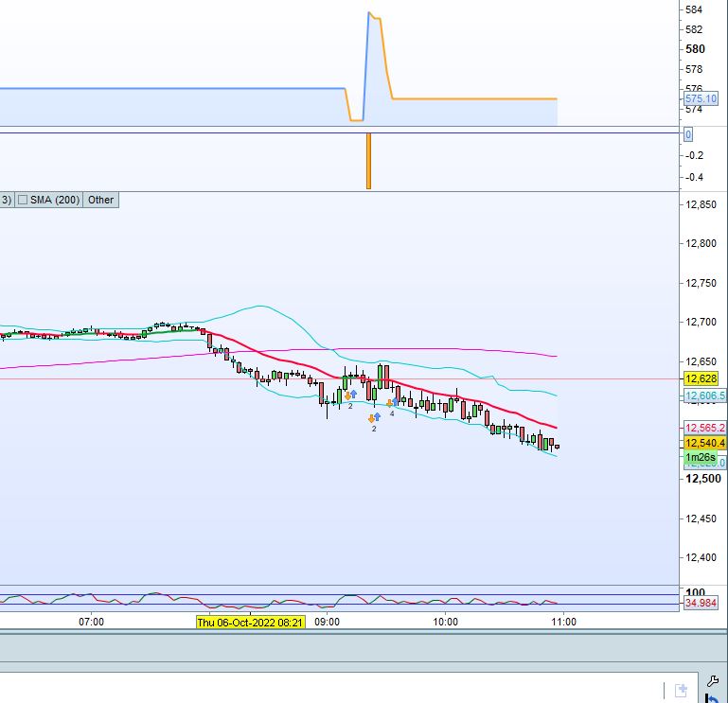Click the 09:00 time axis label
This screenshot has height=703, width=728.
327,622
